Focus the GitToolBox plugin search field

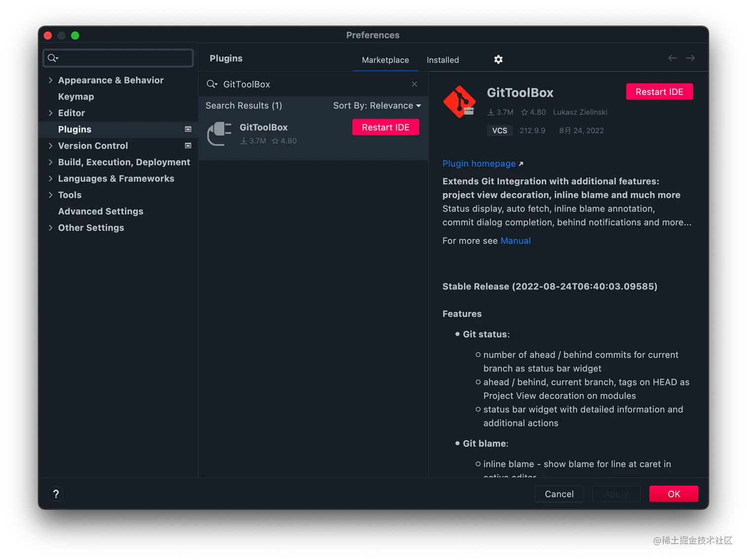click(x=313, y=84)
